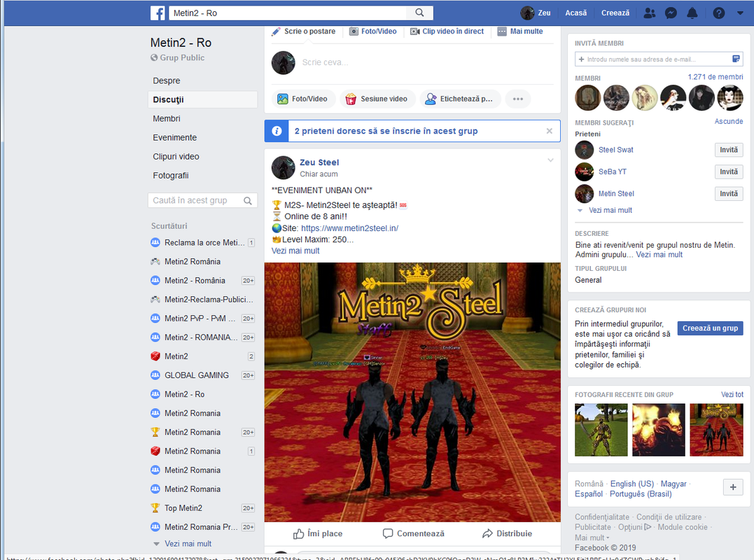Open 1.271 de membri link
This screenshot has height=560, width=754.
coord(715,77)
